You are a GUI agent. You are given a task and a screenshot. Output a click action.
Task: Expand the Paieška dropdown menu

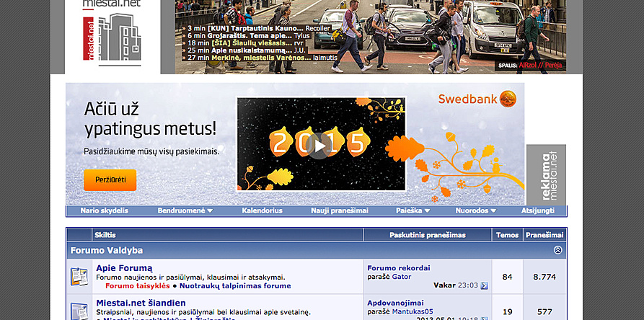coord(413,211)
